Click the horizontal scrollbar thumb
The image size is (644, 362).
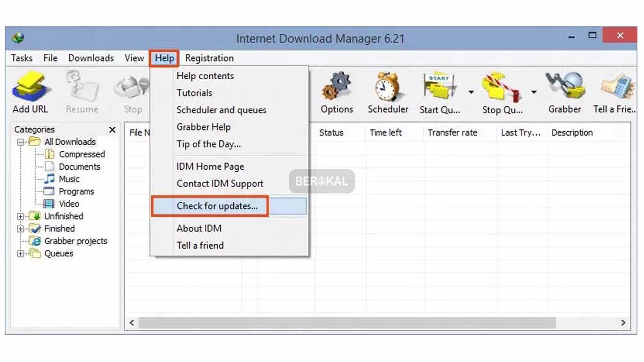point(347,323)
